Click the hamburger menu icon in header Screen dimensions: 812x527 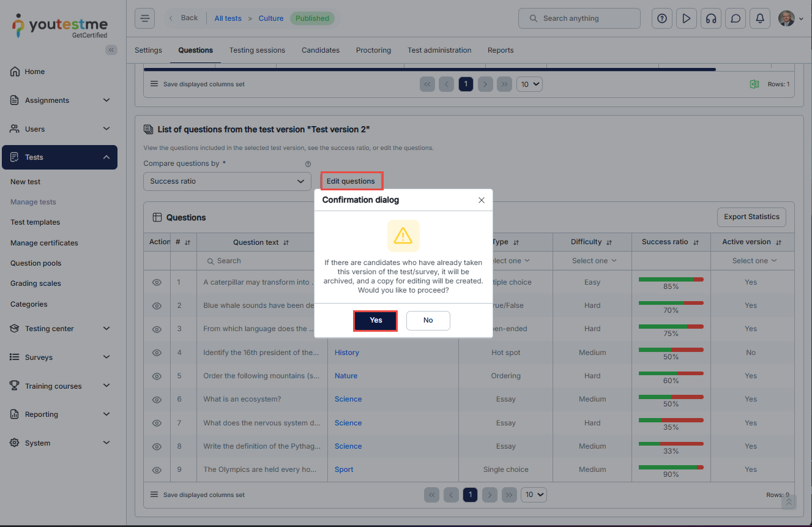tap(144, 18)
